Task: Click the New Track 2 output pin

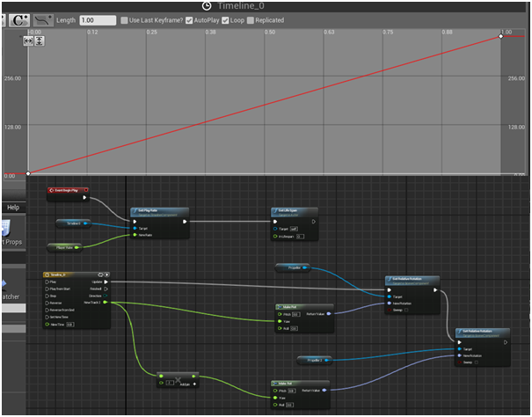Action: pos(105,303)
